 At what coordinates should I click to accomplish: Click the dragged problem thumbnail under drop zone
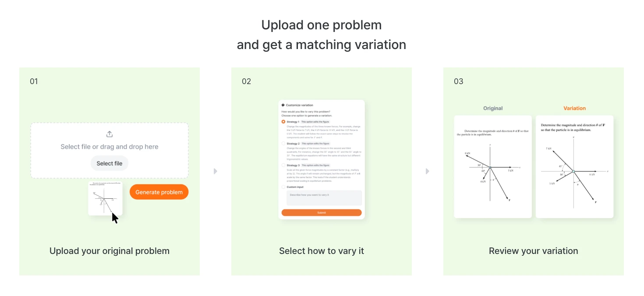[x=105, y=199]
